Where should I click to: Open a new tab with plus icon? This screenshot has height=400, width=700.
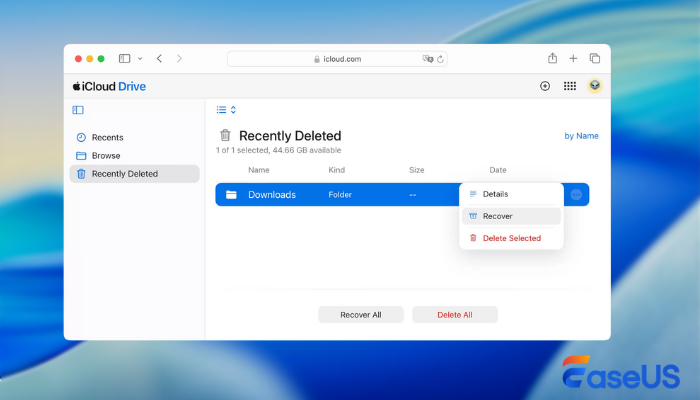(x=573, y=58)
